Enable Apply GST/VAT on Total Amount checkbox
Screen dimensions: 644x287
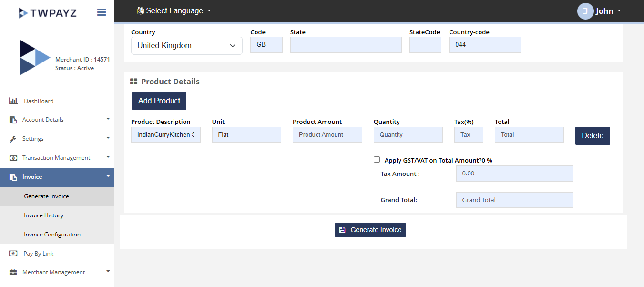pyautogui.click(x=377, y=160)
